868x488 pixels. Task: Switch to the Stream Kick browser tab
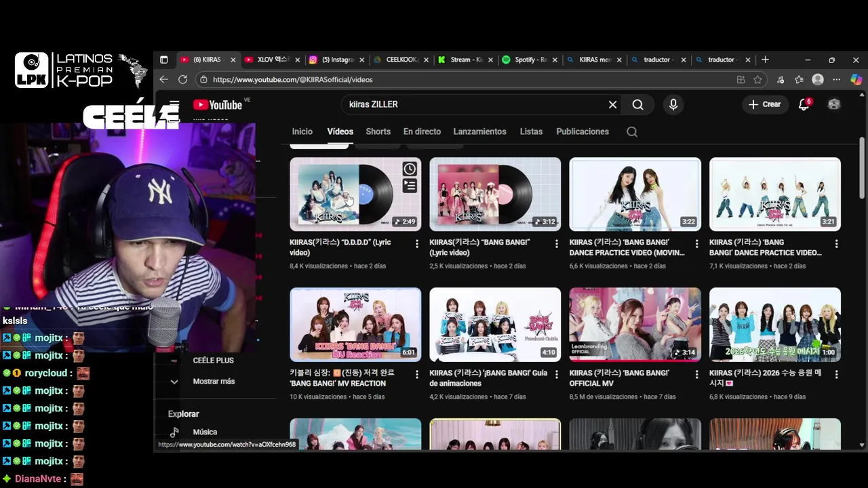pyautogui.click(x=465, y=60)
